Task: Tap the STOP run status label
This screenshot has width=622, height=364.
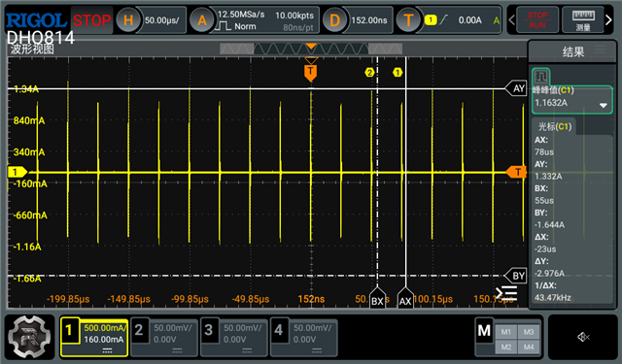Action: click(x=91, y=20)
